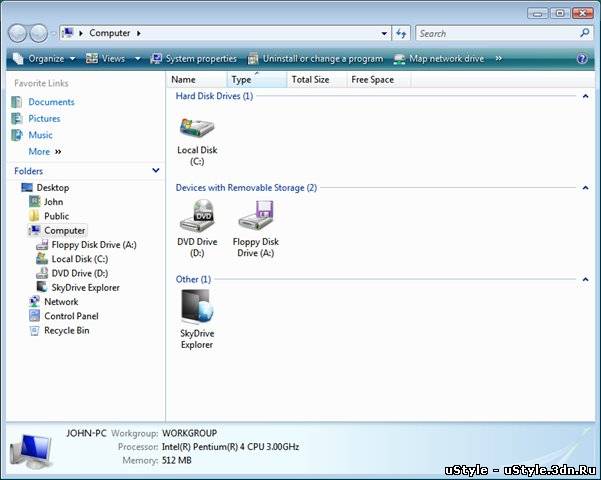Open the Music favorite link
Image resolution: width=601 pixels, height=480 pixels.
40,135
